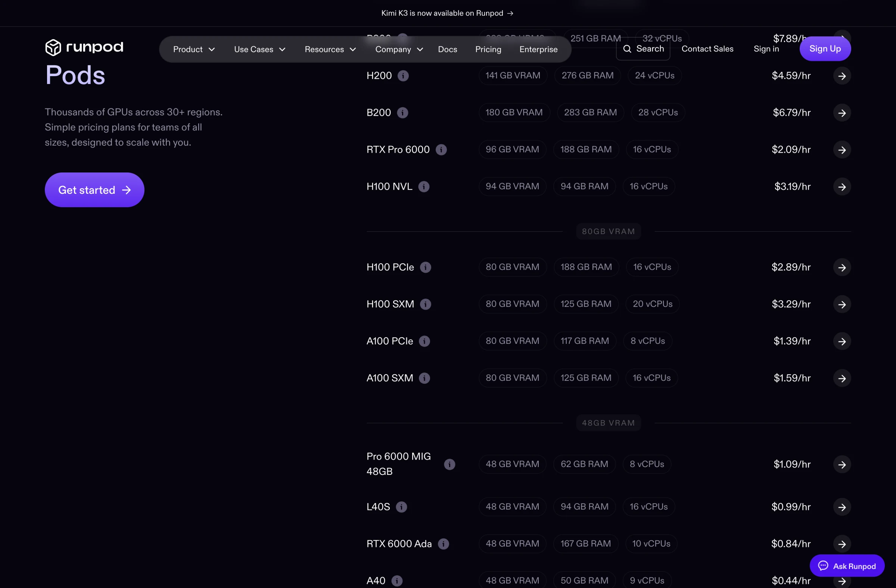Image resolution: width=896 pixels, height=588 pixels.
Task: Click the H100 PCIe GPU name
Action: [x=390, y=267]
